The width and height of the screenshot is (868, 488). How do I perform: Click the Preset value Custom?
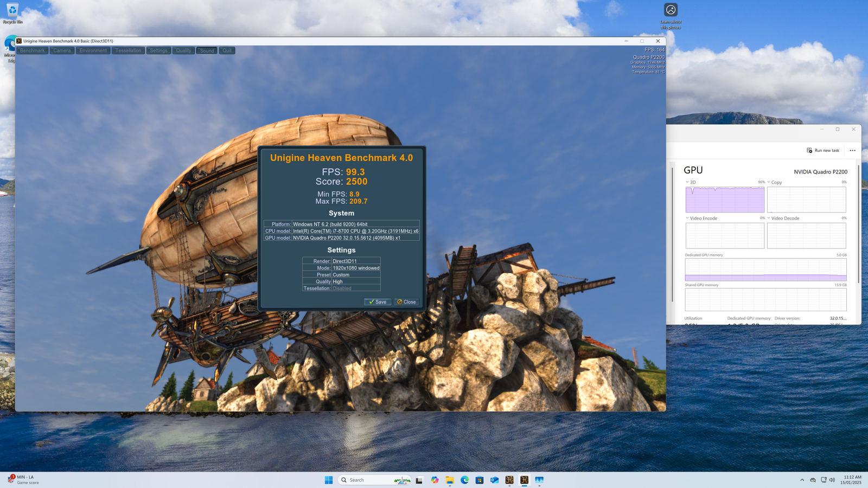point(341,275)
